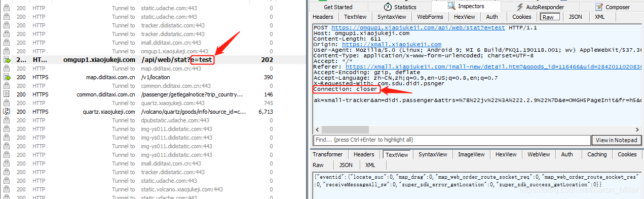Open response JSON inspector tab
Screen dimensions: 644x199
click(346, 165)
